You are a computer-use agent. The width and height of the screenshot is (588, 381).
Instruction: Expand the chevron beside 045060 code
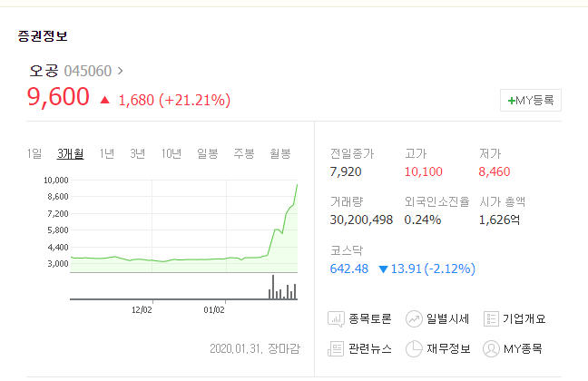[x=121, y=70]
